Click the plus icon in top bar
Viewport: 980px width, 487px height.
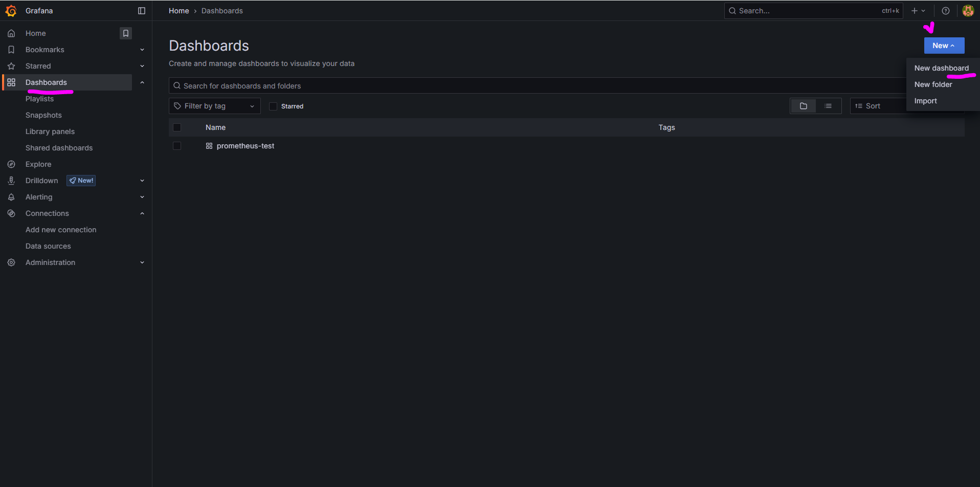coord(915,11)
